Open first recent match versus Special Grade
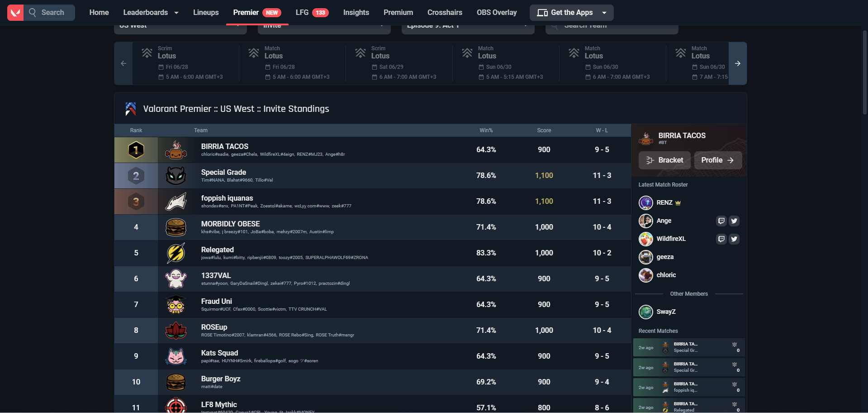This screenshot has height=413, width=868. tap(689, 348)
